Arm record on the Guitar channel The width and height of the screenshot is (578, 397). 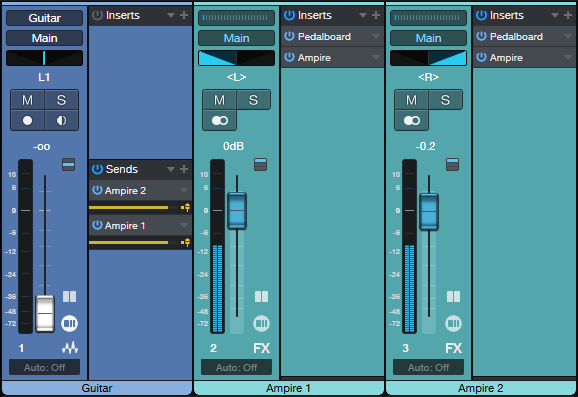pos(28,120)
